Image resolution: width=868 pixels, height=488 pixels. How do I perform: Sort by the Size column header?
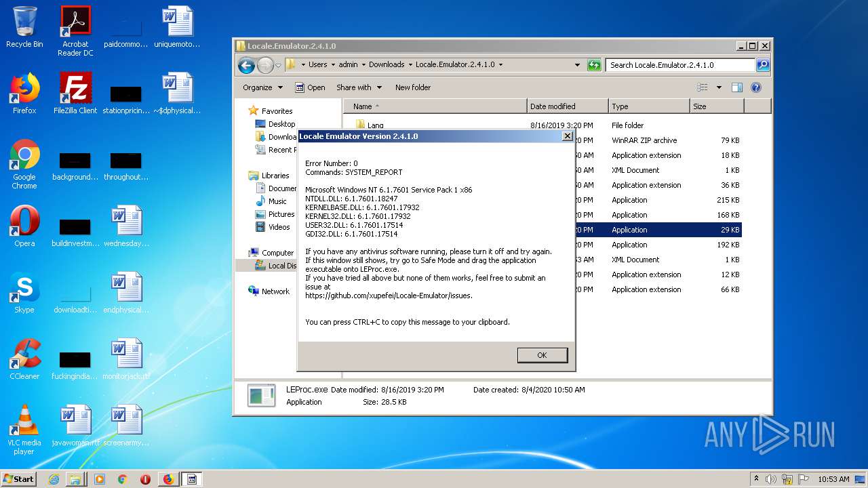click(x=717, y=106)
